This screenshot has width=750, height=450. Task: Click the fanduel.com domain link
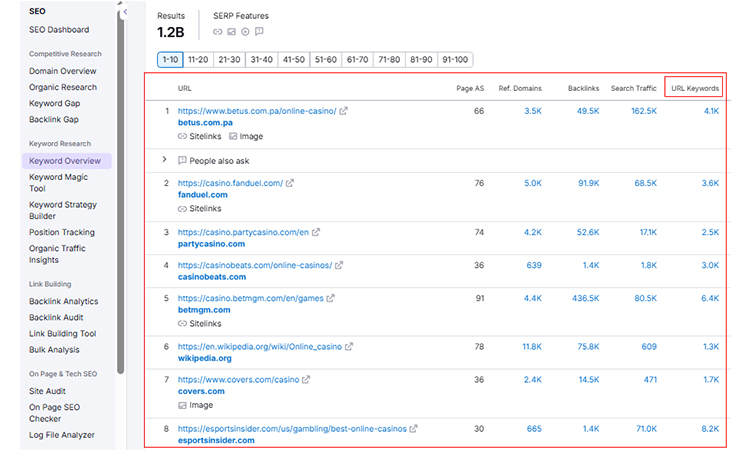[203, 195]
